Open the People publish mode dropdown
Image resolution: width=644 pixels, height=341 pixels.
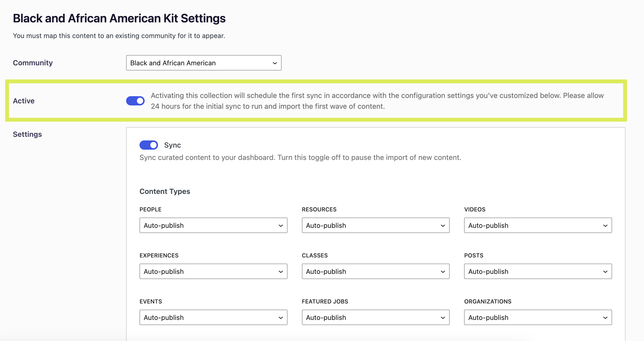[213, 226]
